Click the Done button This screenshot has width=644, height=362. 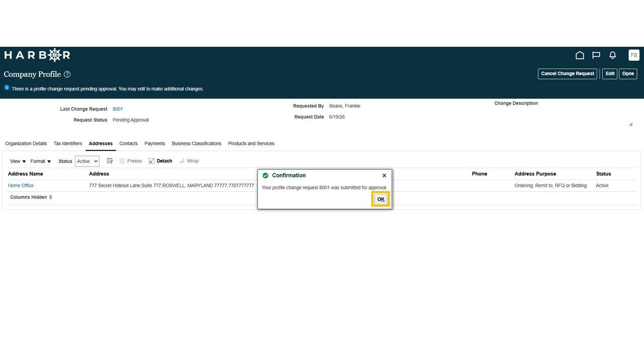tap(628, 74)
